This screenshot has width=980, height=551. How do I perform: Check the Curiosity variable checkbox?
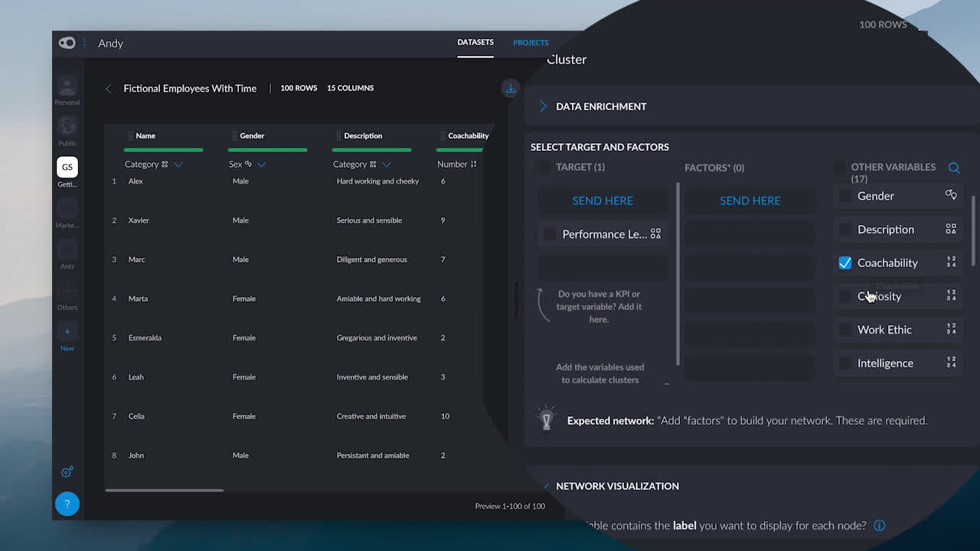click(845, 296)
